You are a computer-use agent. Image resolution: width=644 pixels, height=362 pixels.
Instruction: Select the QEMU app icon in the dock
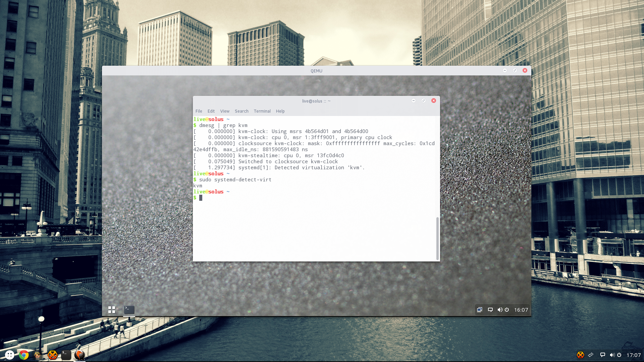80,355
